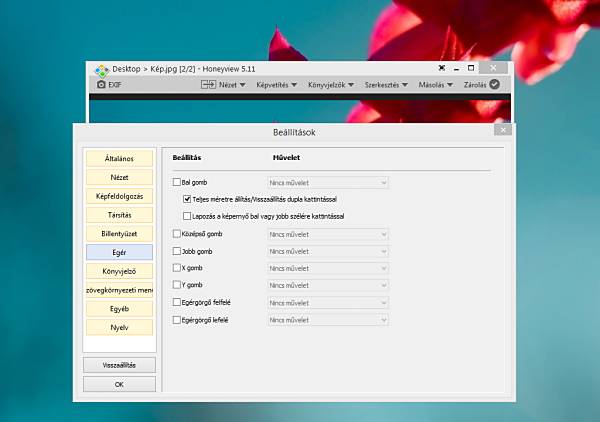This screenshot has height=422, width=600.
Task: Uncheck Teljes méretre állítás dupla kattintással
Action: pos(187,199)
